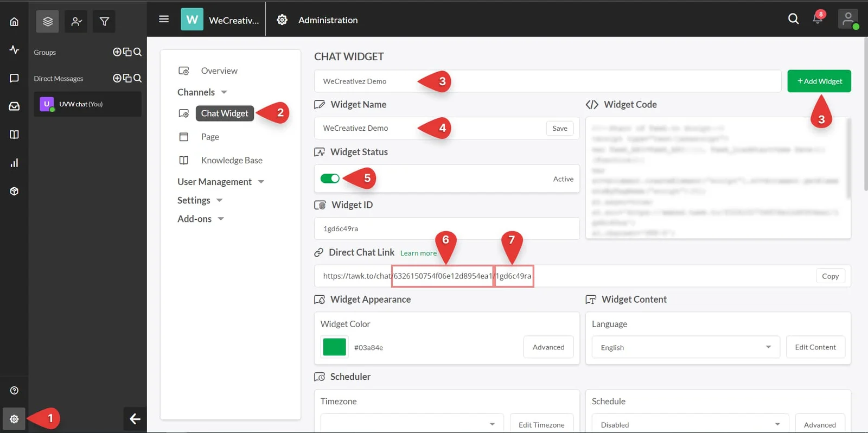Click the Edit Content button
The width and height of the screenshot is (868, 433).
point(815,347)
